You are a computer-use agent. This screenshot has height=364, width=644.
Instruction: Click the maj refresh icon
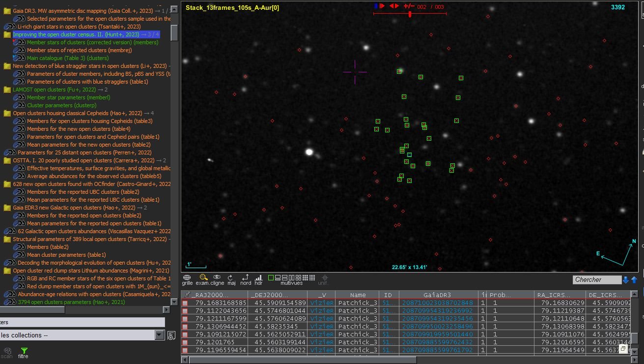click(x=230, y=278)
